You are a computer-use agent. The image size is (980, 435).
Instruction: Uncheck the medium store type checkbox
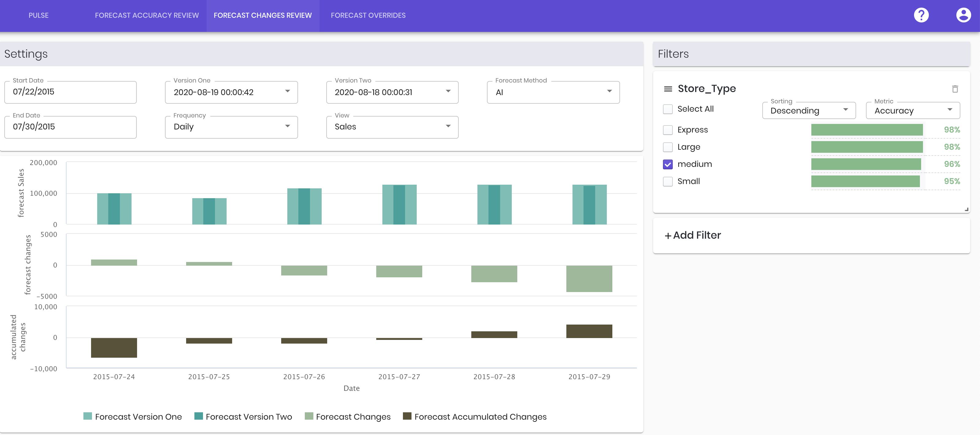point(668,164)
